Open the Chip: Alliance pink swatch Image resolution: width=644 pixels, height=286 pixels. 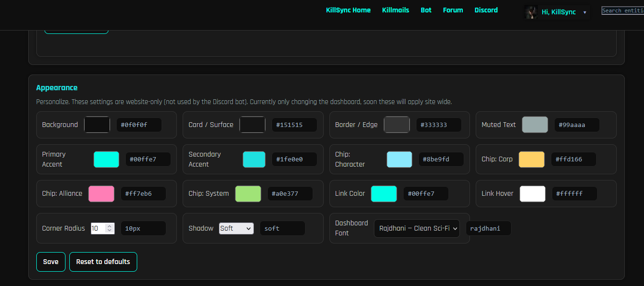tap(101, 194)
